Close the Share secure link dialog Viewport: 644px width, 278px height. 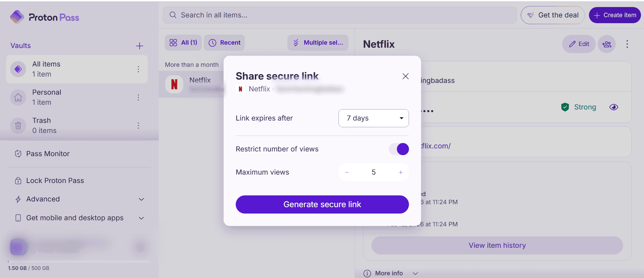coord(405,76)
